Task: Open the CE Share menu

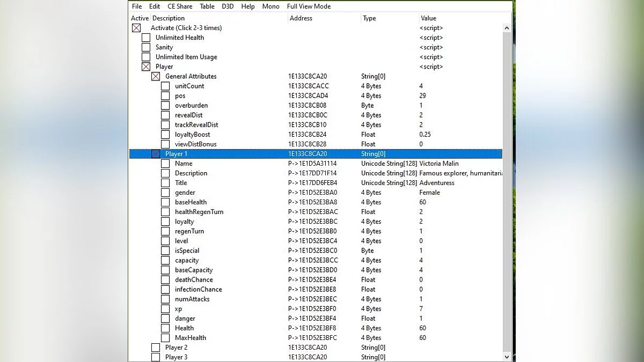Action: click(180, 6)
